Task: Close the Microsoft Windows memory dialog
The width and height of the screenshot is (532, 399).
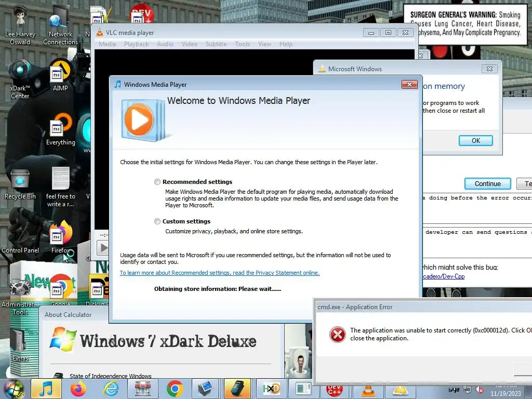Action: pyautogui.click(x=489, y=69)
